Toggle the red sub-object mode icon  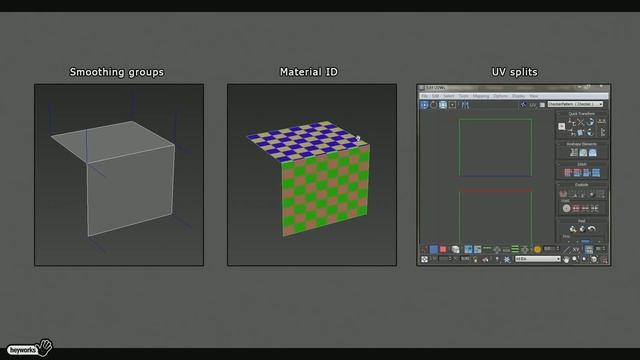[x=443, y=249]
